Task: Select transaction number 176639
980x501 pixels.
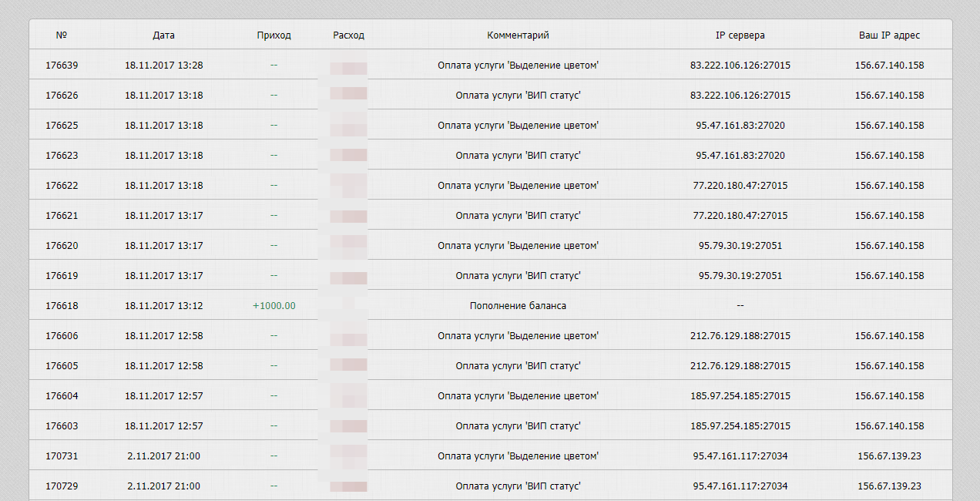Action: point(62,66)
